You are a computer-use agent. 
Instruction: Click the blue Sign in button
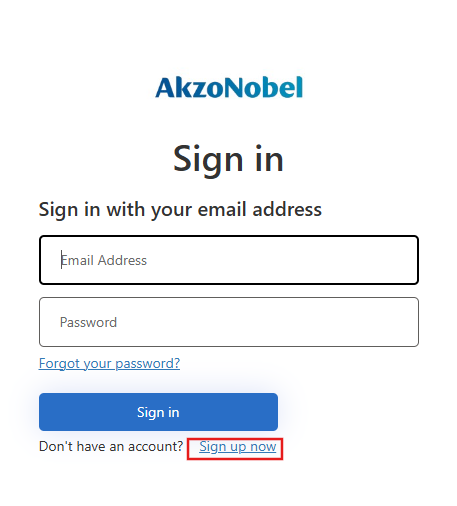[x=158, y=412]
